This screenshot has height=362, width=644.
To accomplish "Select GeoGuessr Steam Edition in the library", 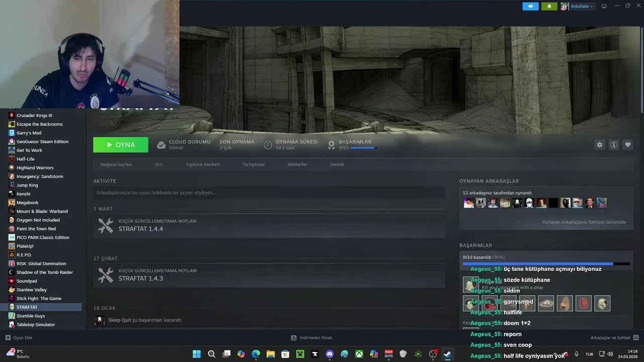I will 42,142.
